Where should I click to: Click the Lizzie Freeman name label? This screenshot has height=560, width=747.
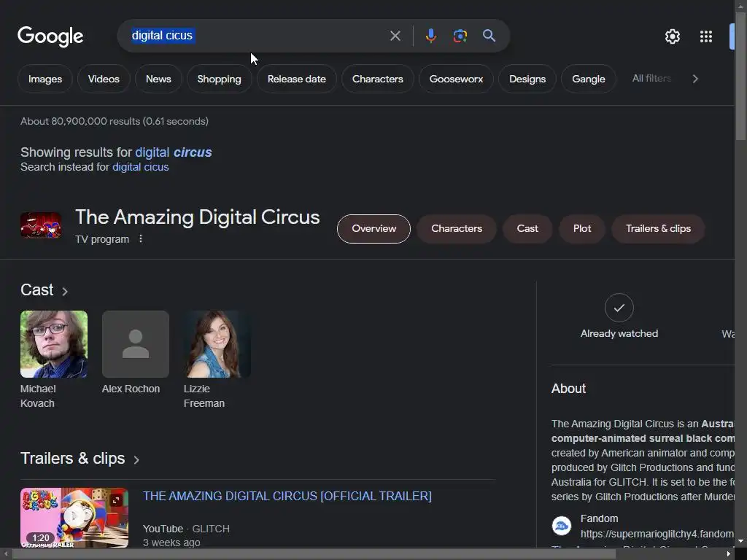point(204,396)
